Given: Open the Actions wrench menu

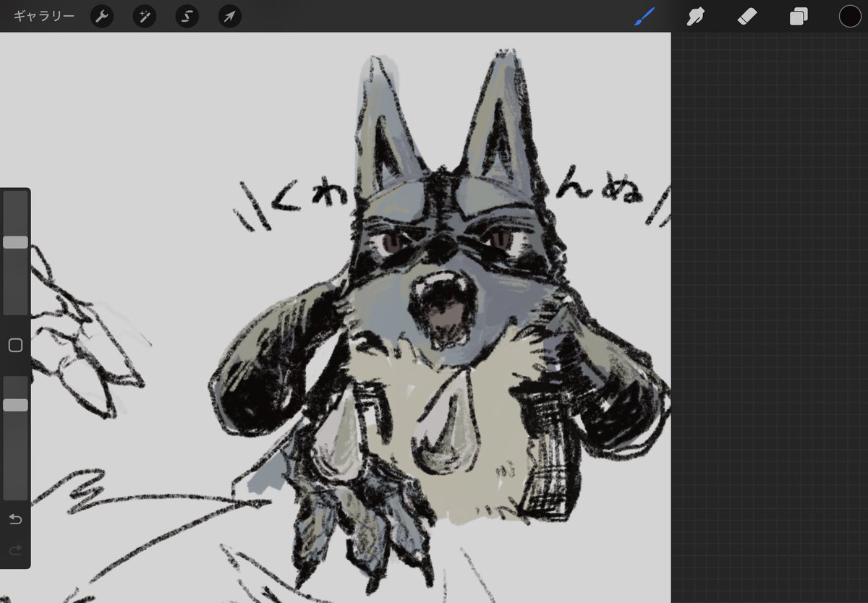Looking at the screenshot, I should click(x=102, y=16).
